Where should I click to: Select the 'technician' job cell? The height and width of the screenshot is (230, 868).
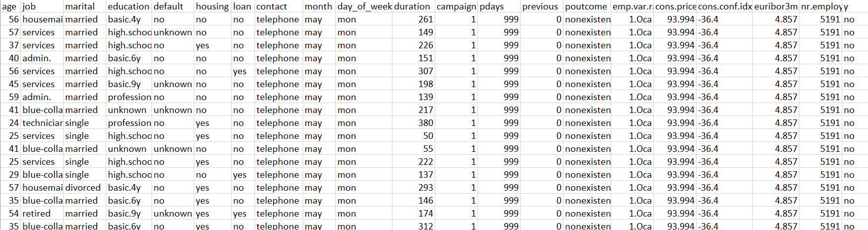pos(42,123)
